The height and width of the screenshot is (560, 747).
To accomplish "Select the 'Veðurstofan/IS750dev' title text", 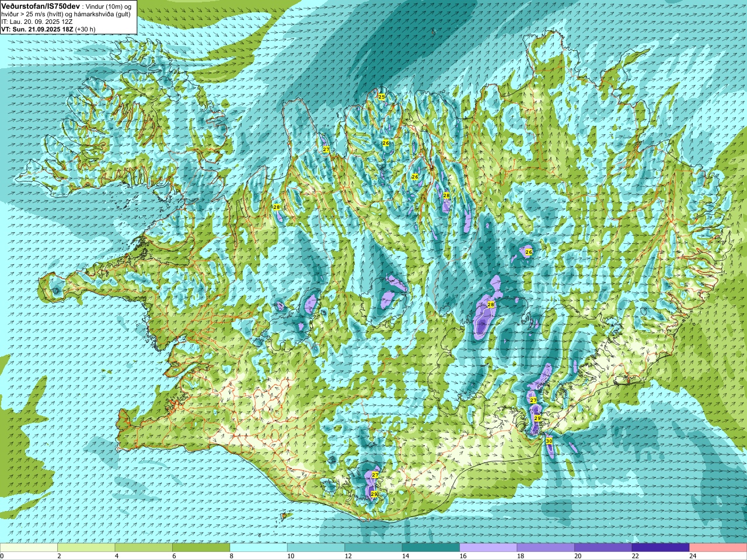I will coord(40,5).
